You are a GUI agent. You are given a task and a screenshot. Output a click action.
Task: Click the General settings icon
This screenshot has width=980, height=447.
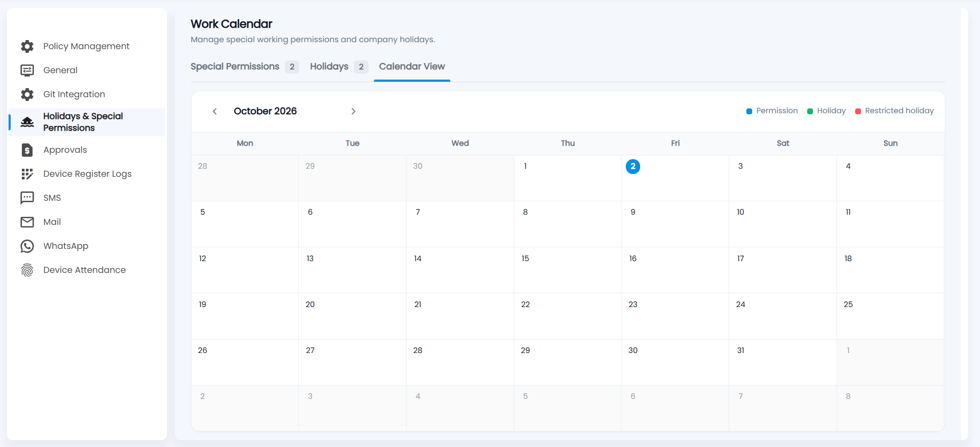(27, 70)
